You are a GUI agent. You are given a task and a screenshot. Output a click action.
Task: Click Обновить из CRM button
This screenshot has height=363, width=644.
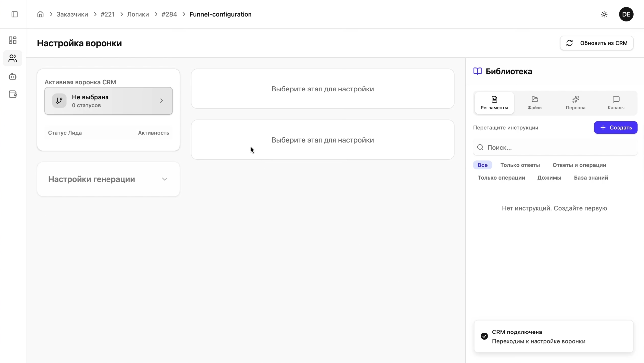[x=597, y=43]
